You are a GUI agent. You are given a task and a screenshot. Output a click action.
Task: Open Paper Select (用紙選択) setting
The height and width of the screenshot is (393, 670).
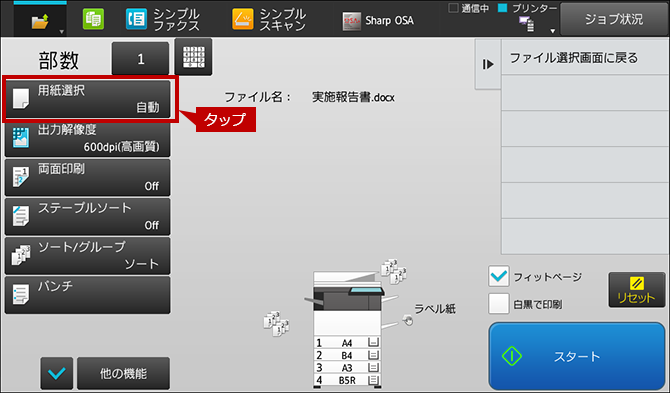[x=88, y=99]
